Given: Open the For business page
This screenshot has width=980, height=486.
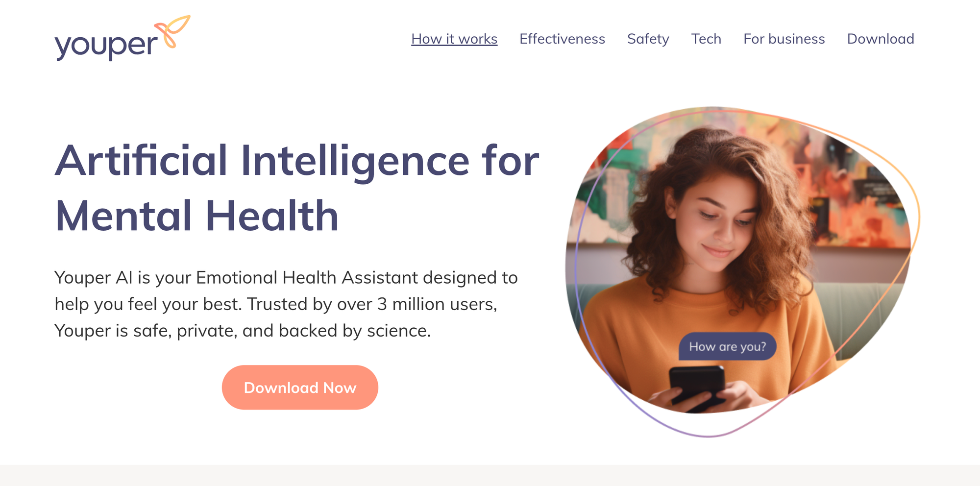Looking at the screenshot, I should (x=784, y=39).
